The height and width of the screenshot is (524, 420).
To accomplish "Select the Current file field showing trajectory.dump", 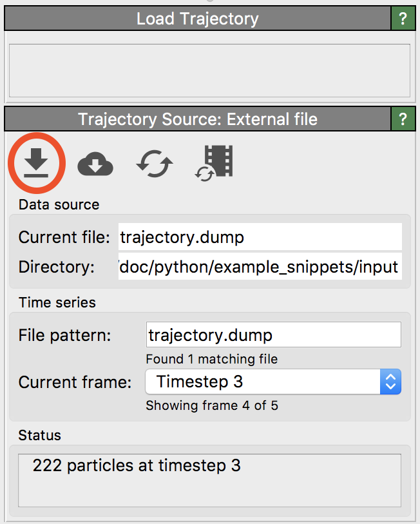I will point(260,237).
